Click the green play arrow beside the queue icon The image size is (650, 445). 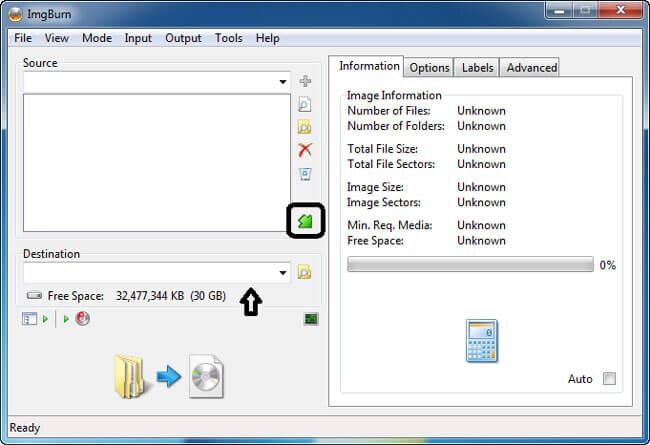pyautogui.click(x=45, y=319)
